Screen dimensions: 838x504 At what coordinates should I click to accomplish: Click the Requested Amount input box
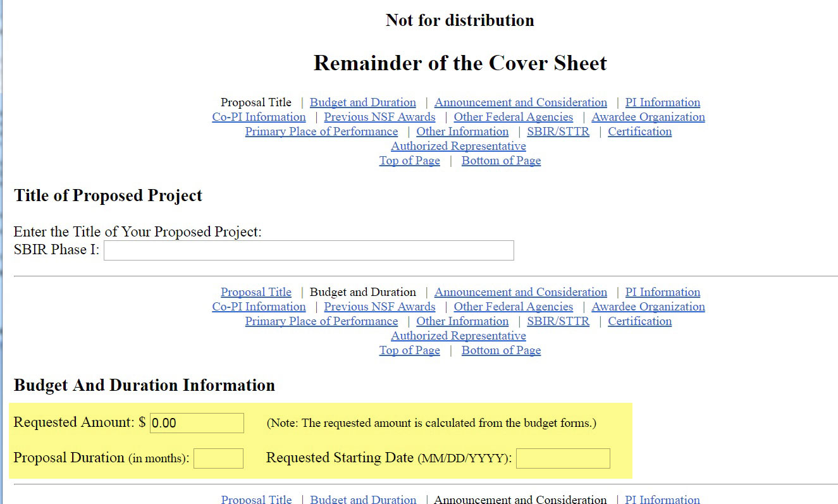[197, 423]
